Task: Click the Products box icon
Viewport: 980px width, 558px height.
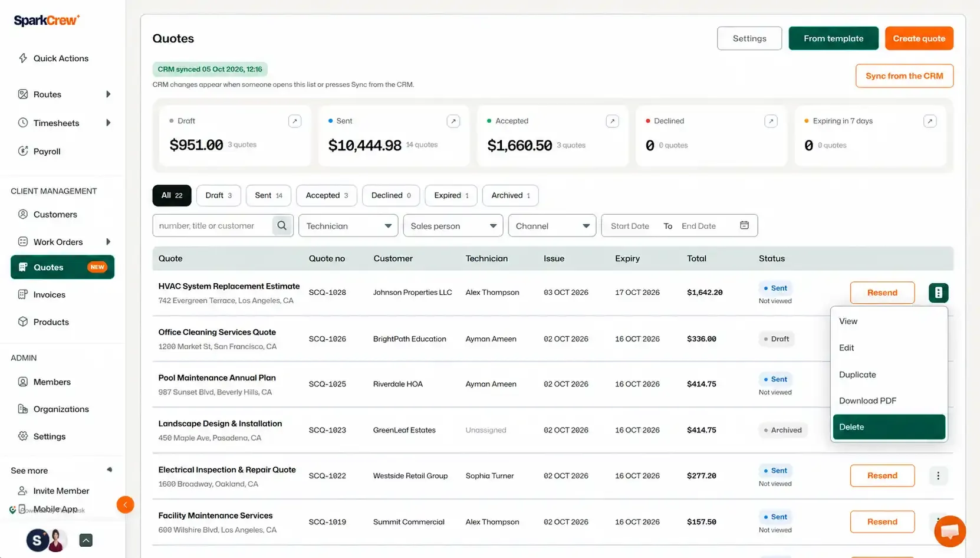Action: [23, 322]
